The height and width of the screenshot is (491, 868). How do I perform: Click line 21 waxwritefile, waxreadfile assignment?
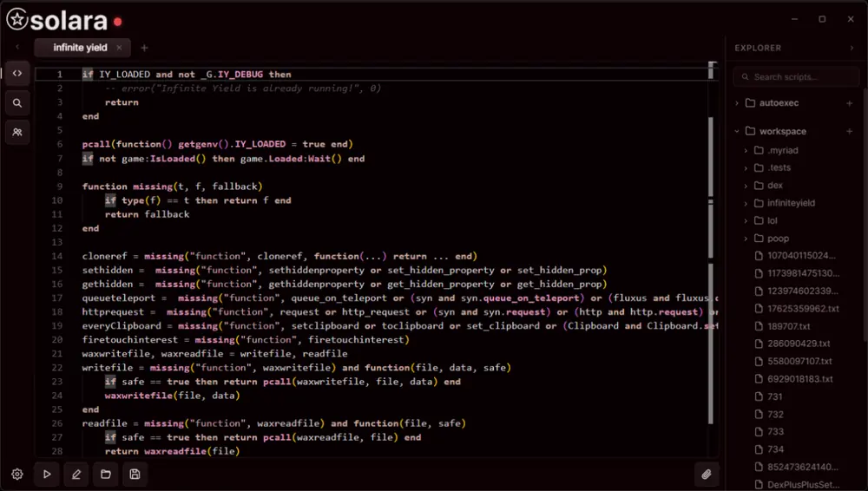click(x=214, y=354)
